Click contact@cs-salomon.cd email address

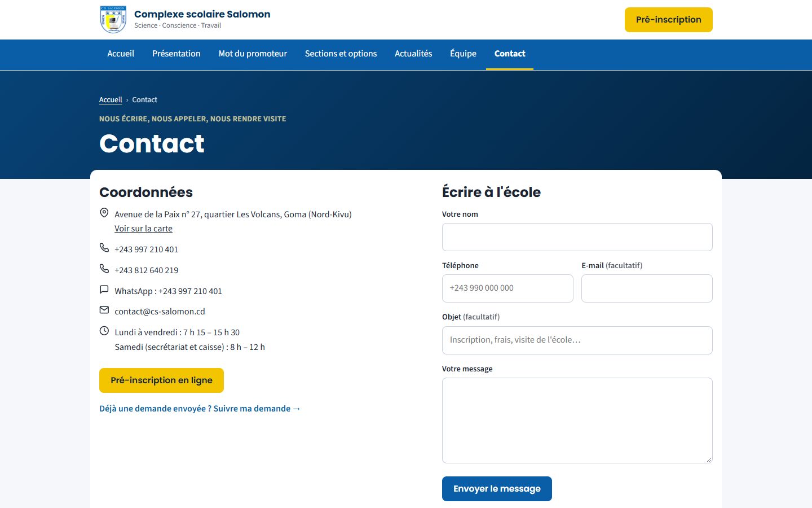coord(160,312)
